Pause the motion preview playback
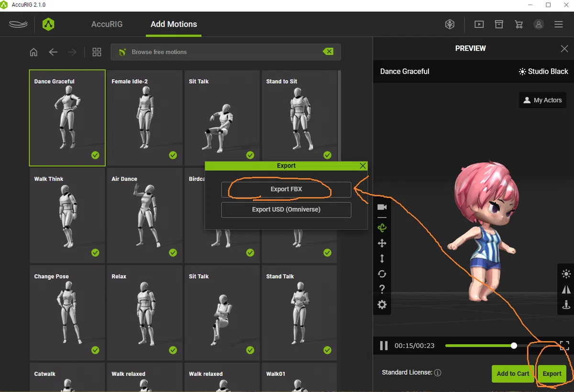 pos(384,345)
